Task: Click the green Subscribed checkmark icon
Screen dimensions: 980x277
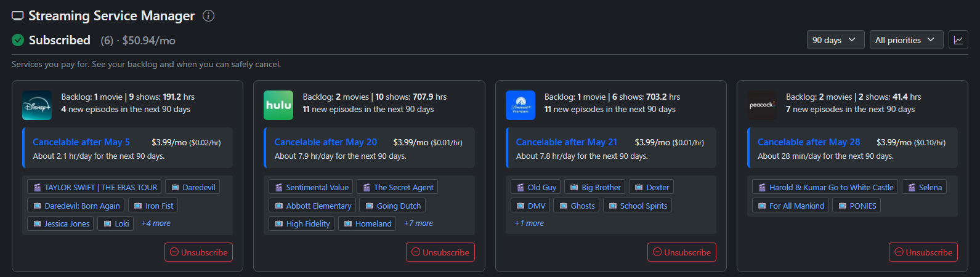Action: (18, 41)
